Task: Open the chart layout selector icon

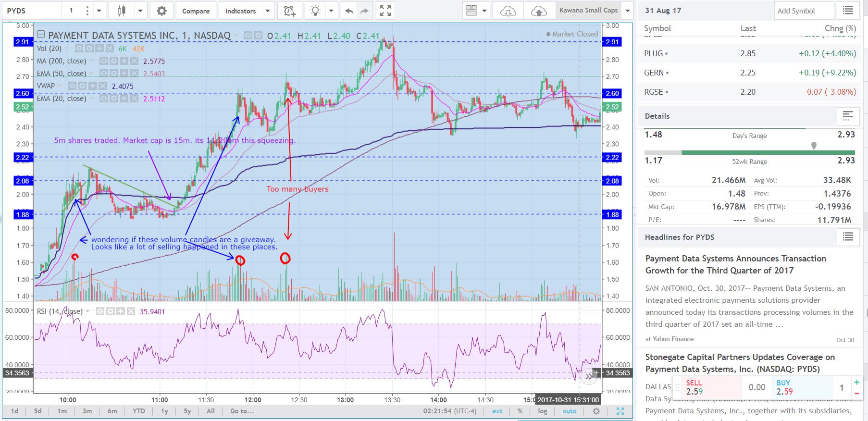Action: pos(471,11)
